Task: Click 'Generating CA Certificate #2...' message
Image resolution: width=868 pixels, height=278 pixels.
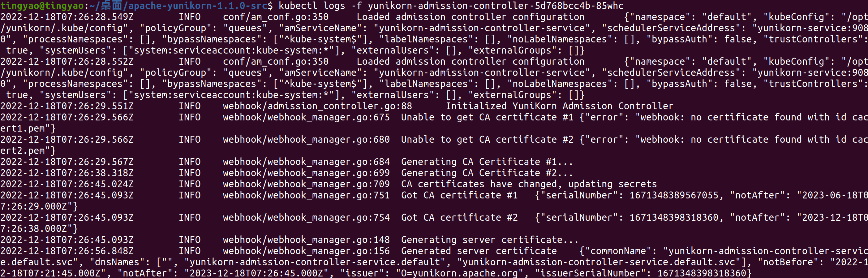Action: coord(487,173)
